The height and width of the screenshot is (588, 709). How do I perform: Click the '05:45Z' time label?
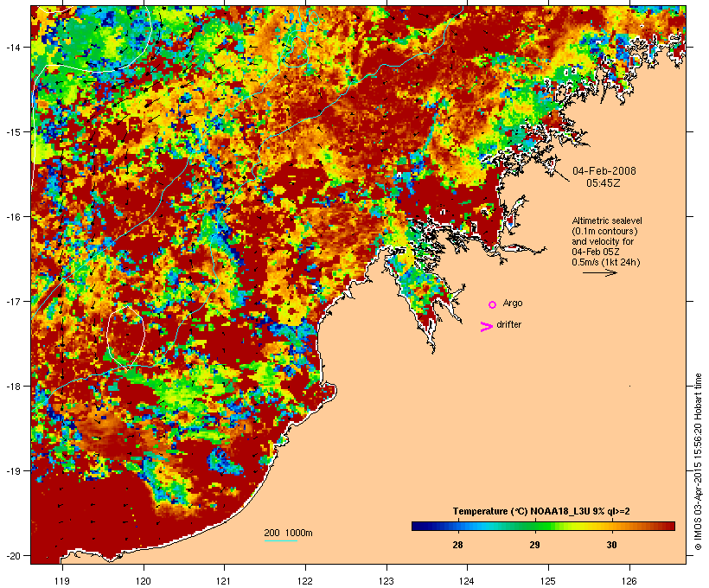tap(604, 183)
